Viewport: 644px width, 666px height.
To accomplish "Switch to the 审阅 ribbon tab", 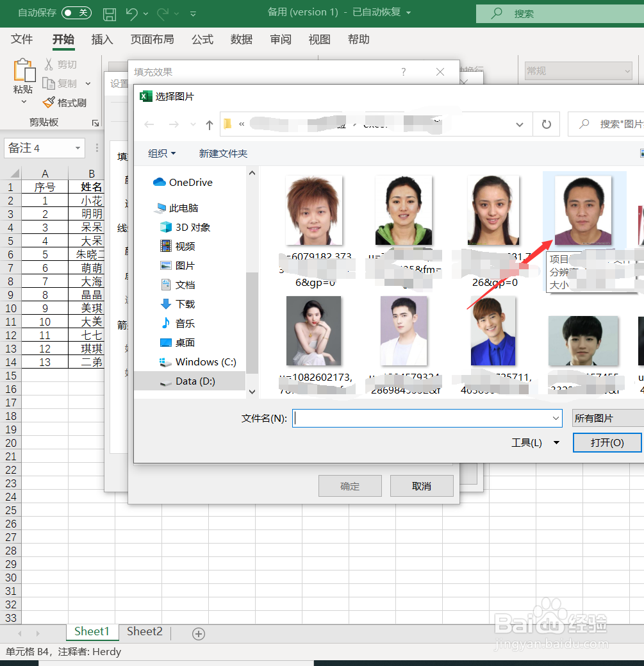I will [281, 39].
